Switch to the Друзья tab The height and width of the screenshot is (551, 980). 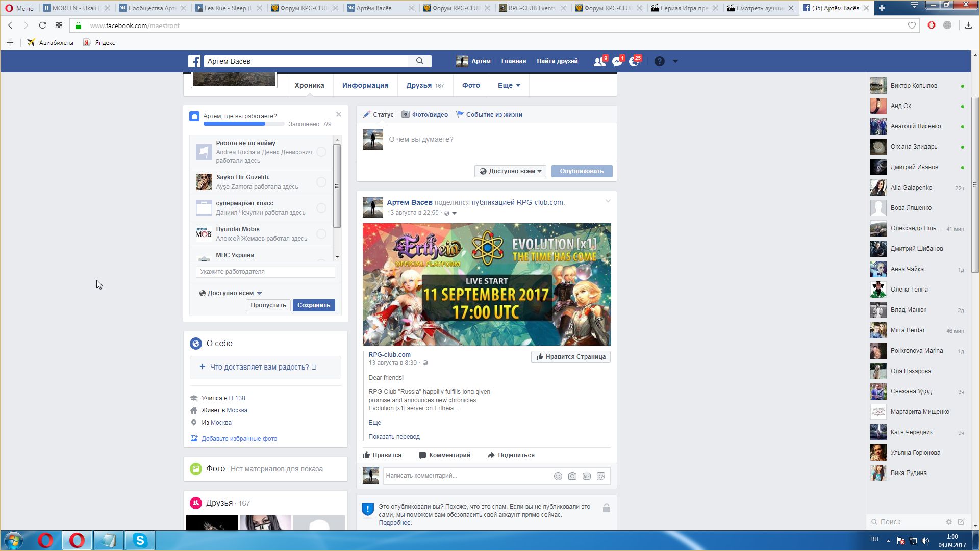click(x=425, y=85)
